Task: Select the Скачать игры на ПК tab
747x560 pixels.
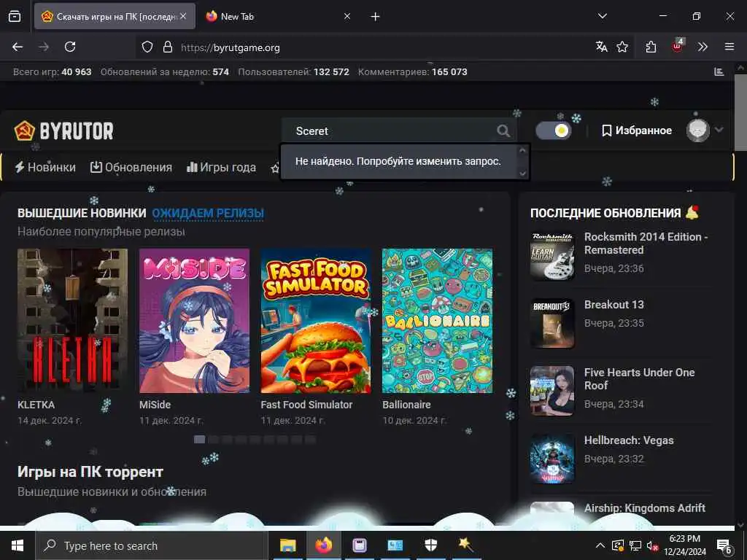Action: (115, 17)
